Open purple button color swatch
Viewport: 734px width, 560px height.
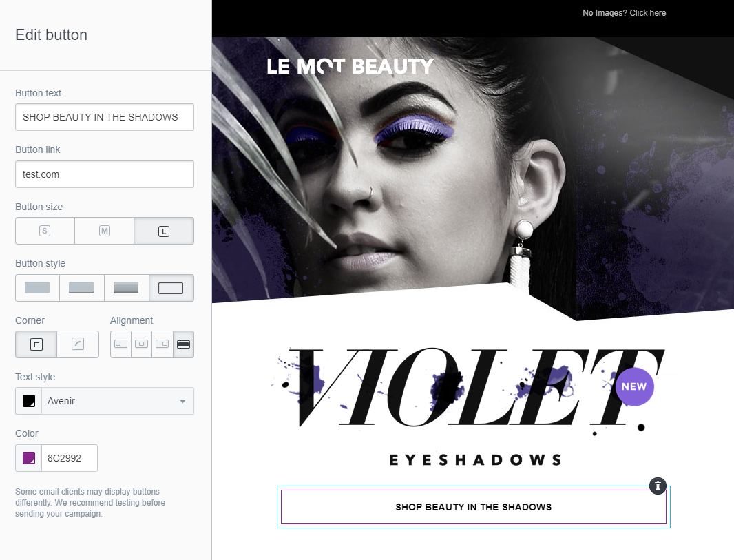29,458
